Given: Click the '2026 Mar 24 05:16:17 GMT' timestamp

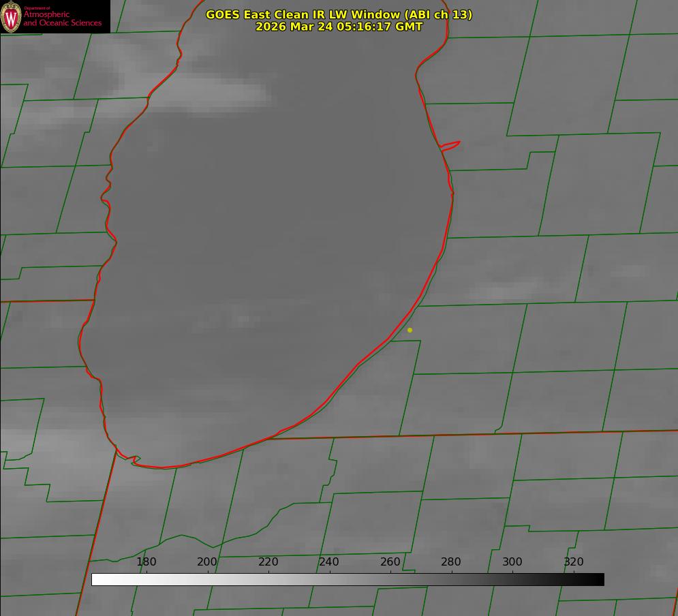Looking at the screenshot, I should click(339, 27).
